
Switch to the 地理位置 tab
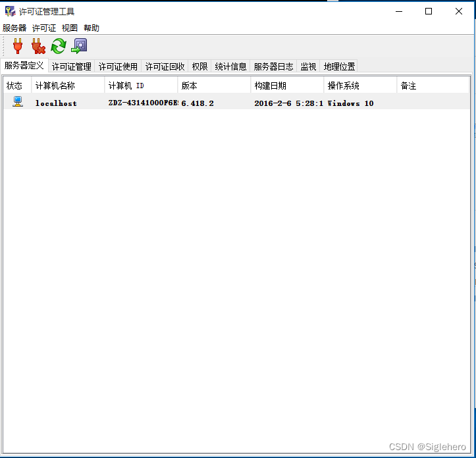click(340, 66)
